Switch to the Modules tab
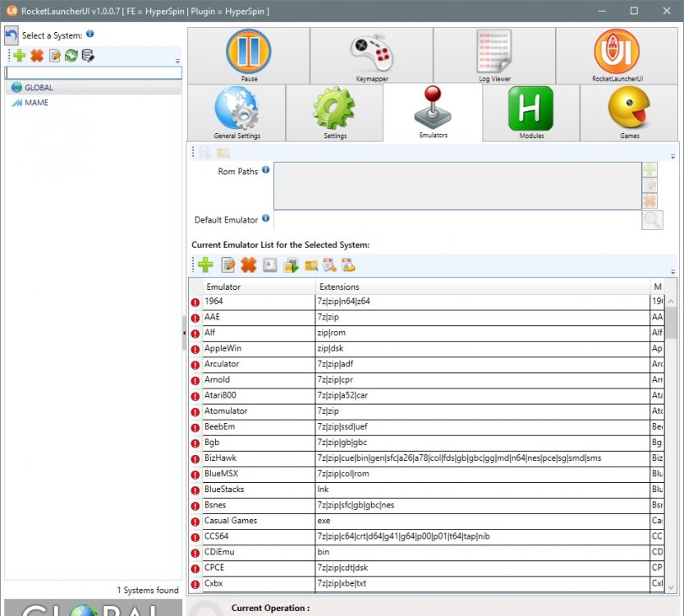 click(x=530, y=113)
